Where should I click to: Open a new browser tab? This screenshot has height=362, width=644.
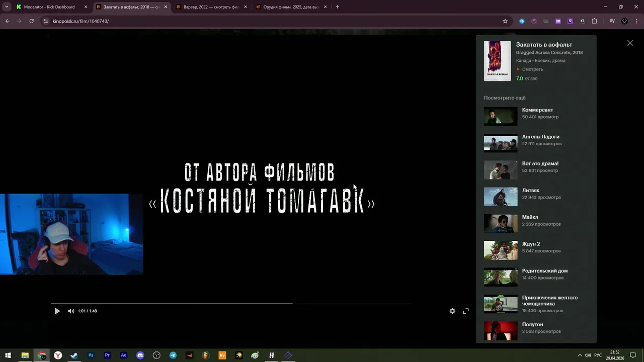pyautogui.click(x=337, y=7)
